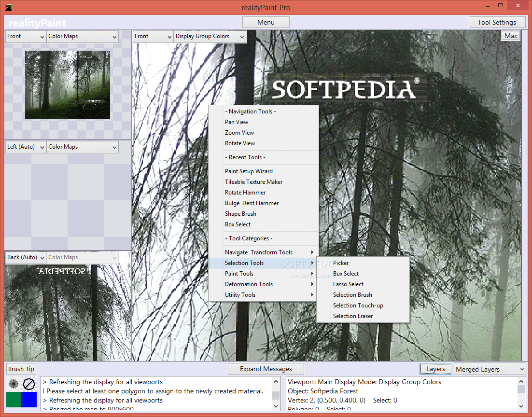The image size is (532, 417).
Task: Pick the green color swatch
Action: tap(14, 399)
